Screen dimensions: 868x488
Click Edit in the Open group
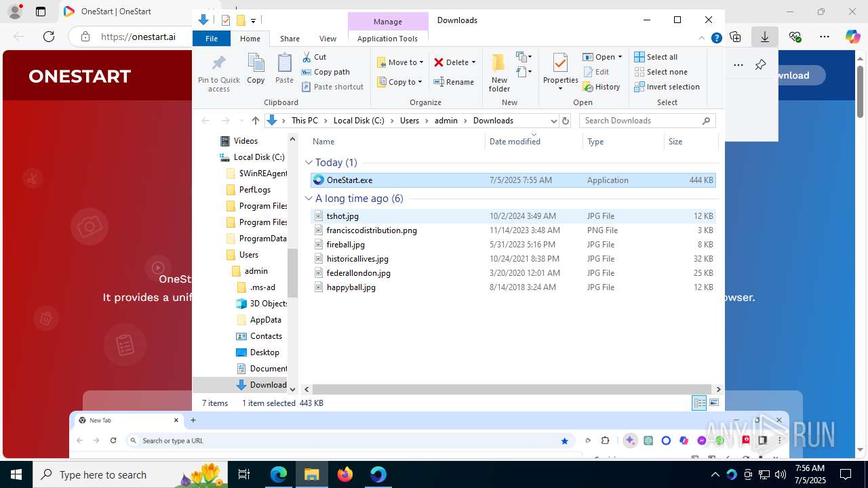[x=596, y=72]
